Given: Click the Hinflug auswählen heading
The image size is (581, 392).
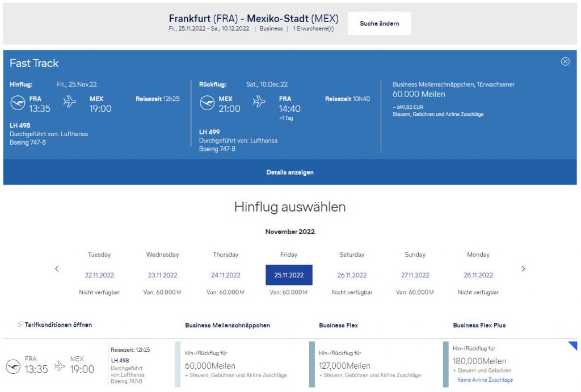Looking at the screenshot, I should (290, 206).
